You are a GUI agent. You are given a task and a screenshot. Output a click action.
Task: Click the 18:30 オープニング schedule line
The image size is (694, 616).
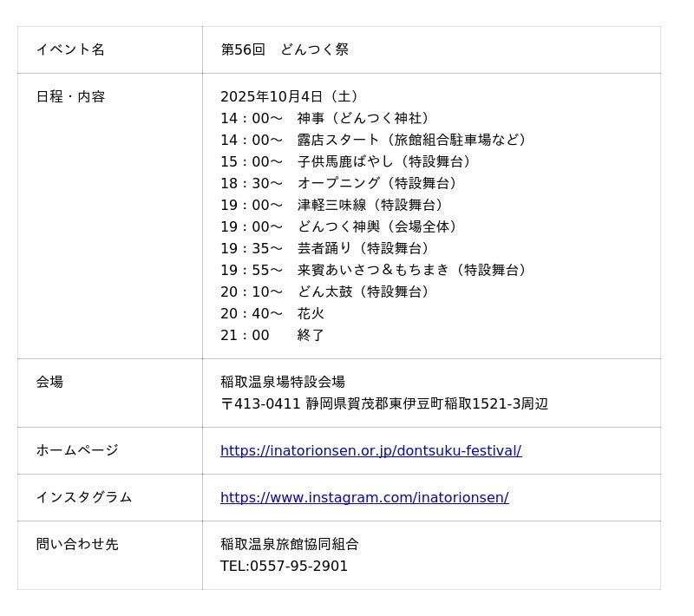click(340, 183)
